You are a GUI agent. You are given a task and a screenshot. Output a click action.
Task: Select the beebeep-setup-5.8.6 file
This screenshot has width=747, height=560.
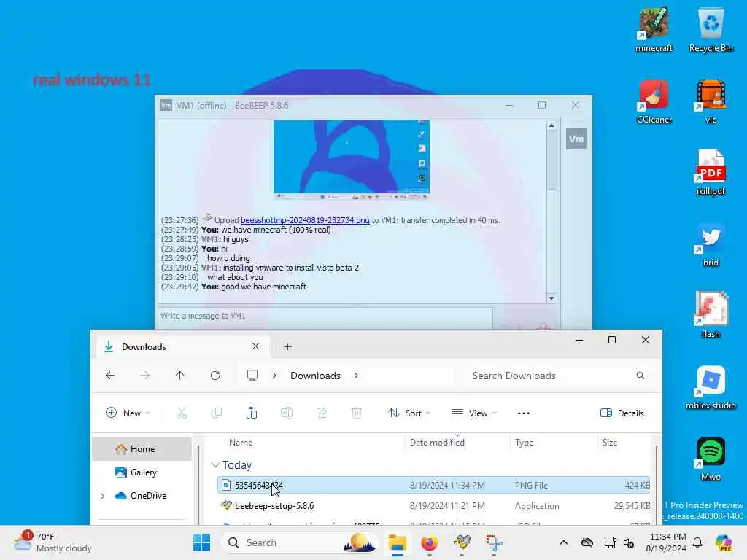click(433, 506)
